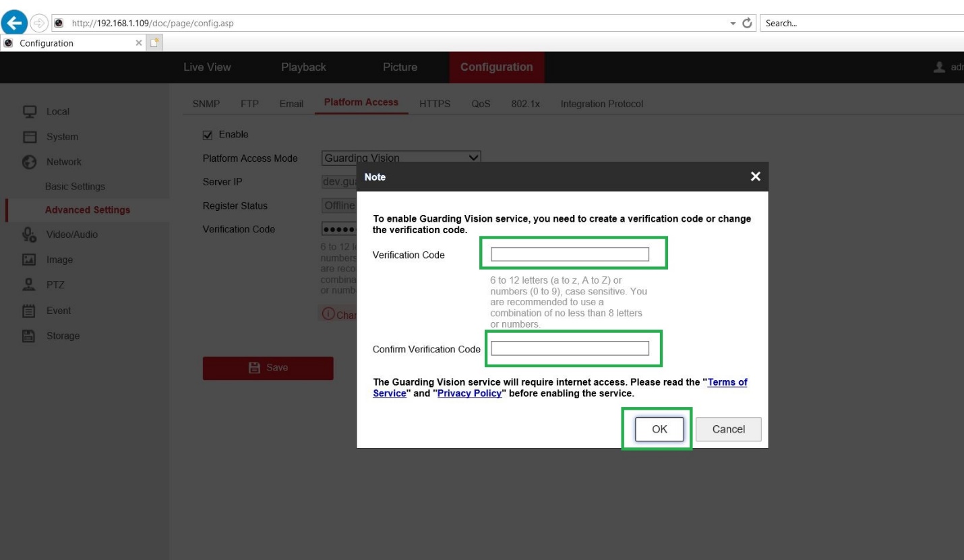Switch to Picture tab
The height and width of the screenshot is (560, 964).
(400, 67)
